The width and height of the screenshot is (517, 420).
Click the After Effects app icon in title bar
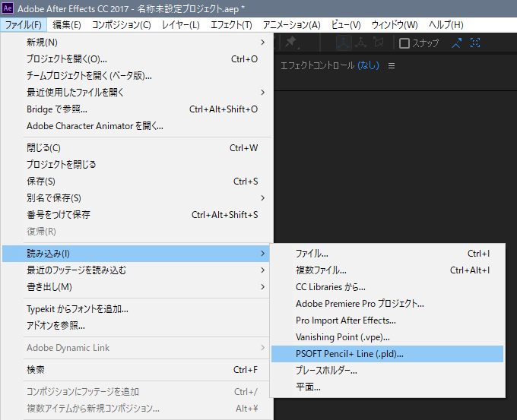click(8, 8)
